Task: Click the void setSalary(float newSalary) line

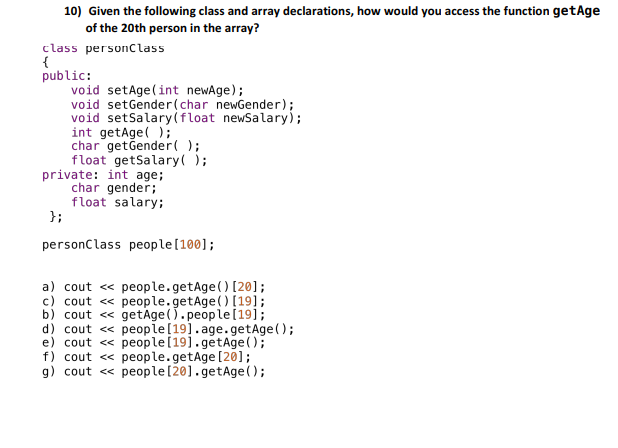Action: (186, 118)
